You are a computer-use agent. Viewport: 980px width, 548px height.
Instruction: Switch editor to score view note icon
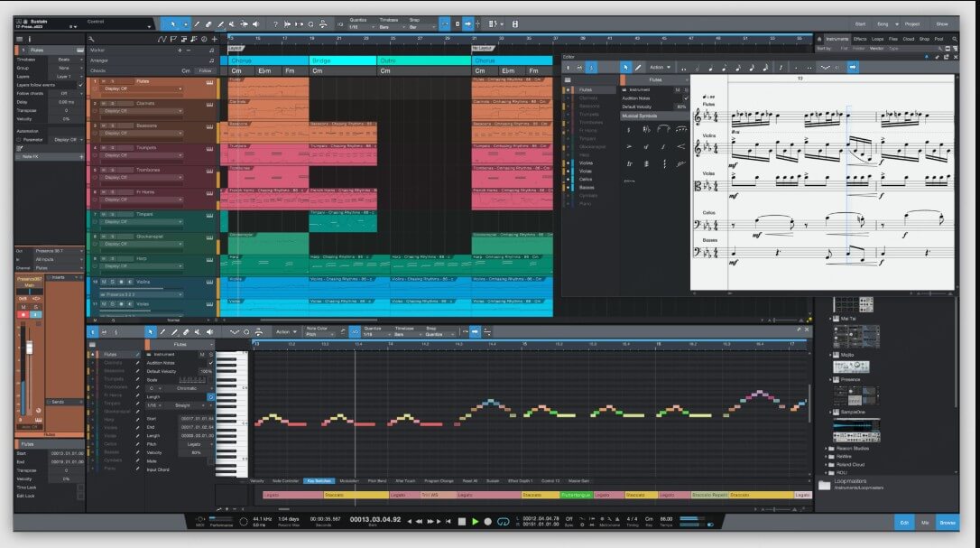pyautogui.click(x=591, y=67)
